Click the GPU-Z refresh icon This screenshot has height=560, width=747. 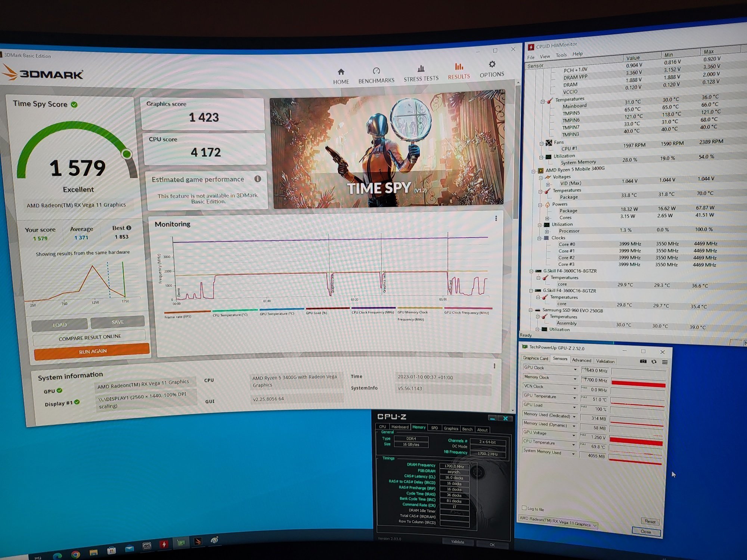pyautogui.click(x=654, y=362)
